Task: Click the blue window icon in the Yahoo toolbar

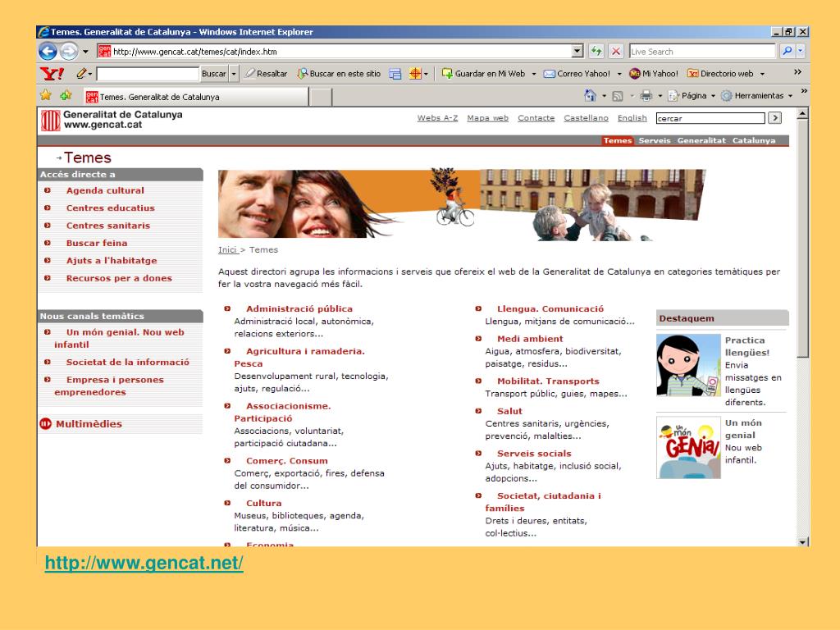Action: click(395, 74)
